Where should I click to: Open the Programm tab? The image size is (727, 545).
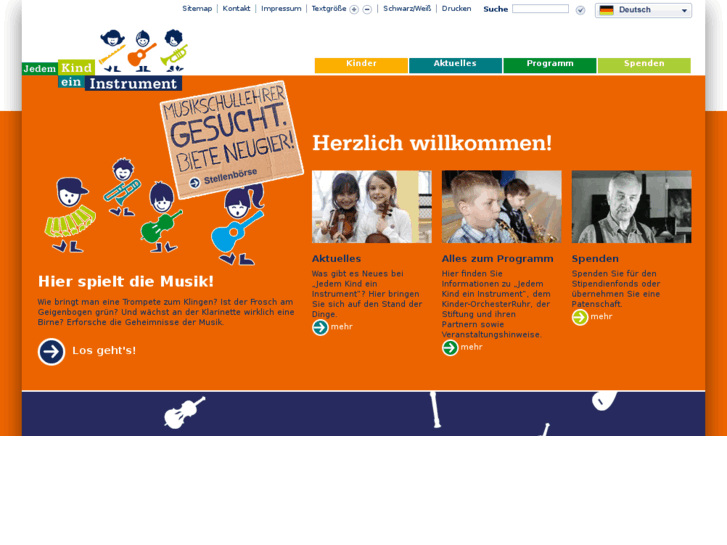coord(550,65)
